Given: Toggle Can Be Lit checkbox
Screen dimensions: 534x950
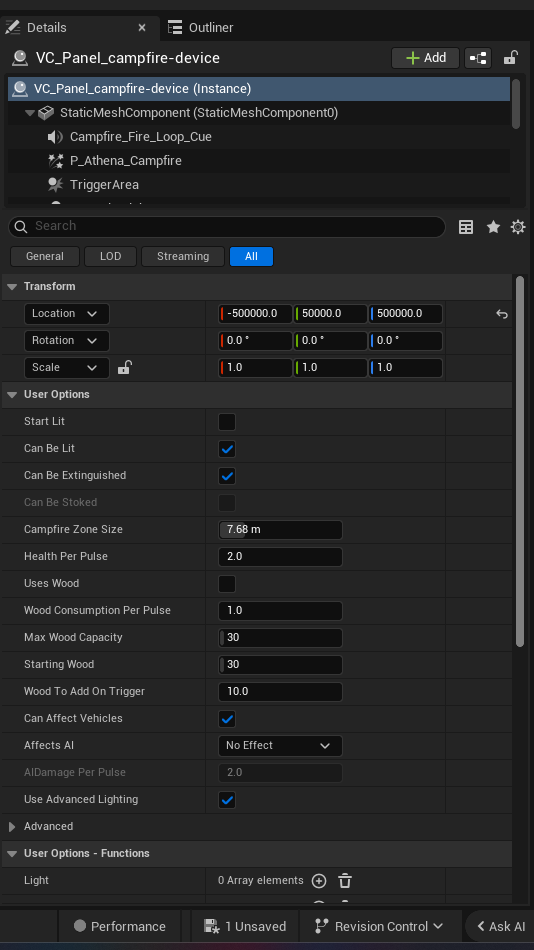Looking at the screenshot, I should coord(227,449).
